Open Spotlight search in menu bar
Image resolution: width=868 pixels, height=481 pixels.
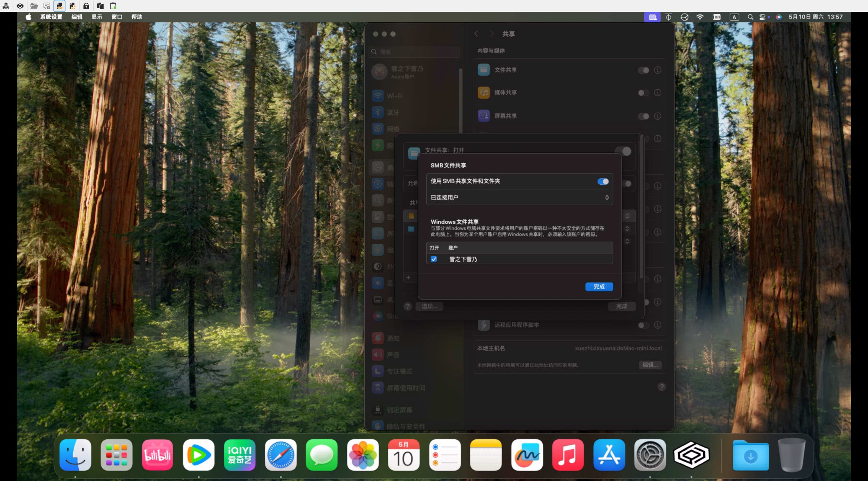(x=750, y=17)
